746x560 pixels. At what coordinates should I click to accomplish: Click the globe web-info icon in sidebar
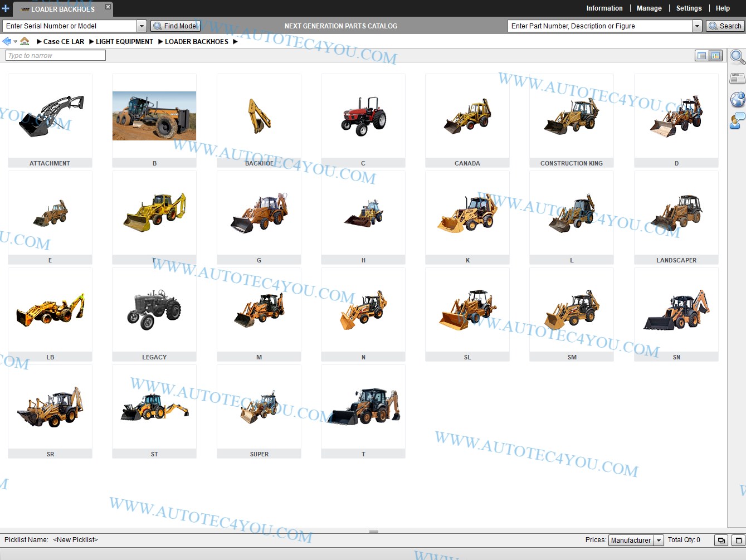pyautogui.click(x=737, y=99)
